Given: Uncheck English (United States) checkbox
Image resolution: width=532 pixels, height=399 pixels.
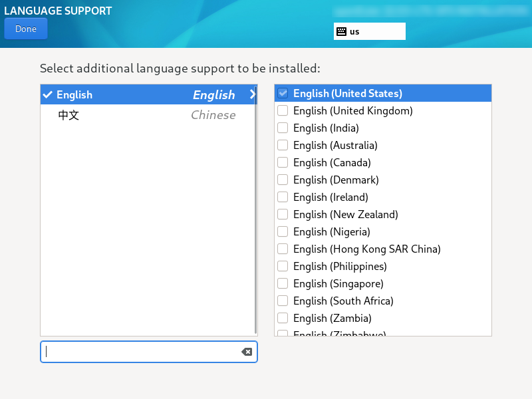Looking at the screenshot, I should pos(283,94).
